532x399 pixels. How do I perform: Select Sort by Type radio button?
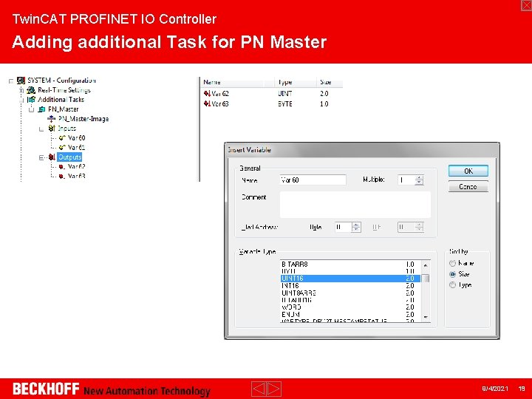452,285
